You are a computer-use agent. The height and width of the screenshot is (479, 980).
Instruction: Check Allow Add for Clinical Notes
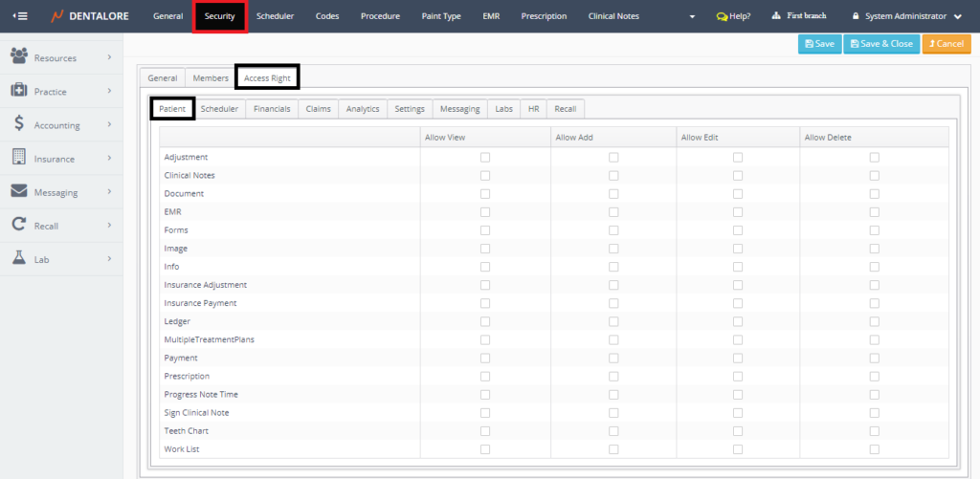tap(613, 175)
